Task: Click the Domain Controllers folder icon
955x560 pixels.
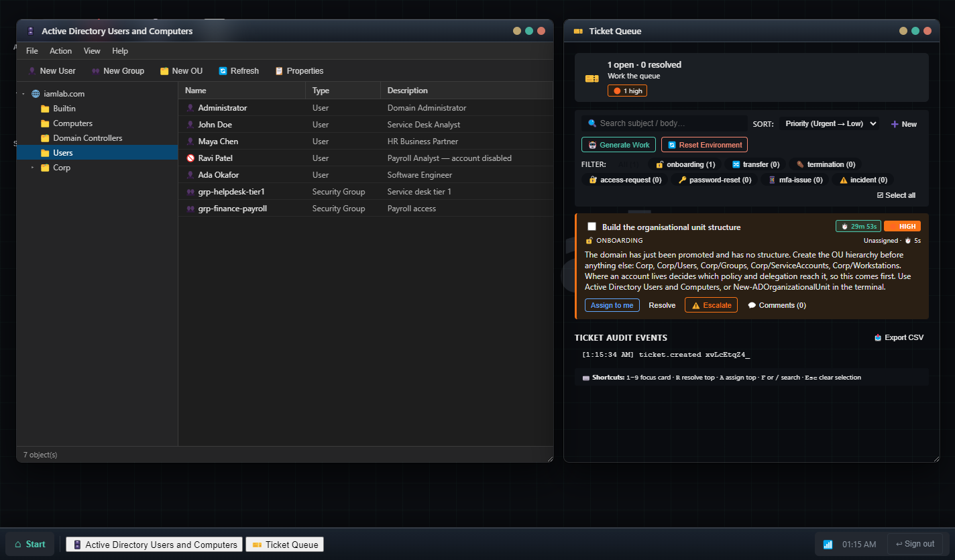Action: pos(45,138)
